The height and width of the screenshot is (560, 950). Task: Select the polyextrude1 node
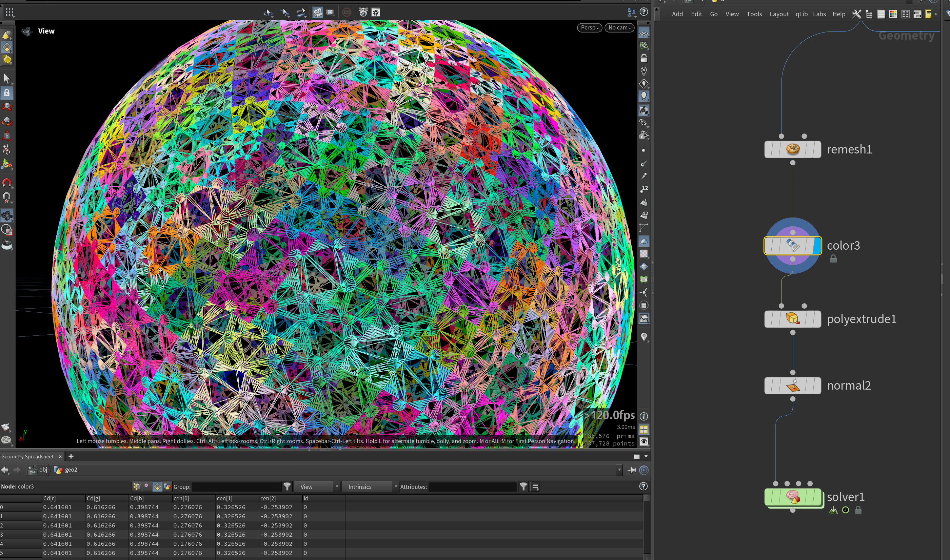pos(793,319)
